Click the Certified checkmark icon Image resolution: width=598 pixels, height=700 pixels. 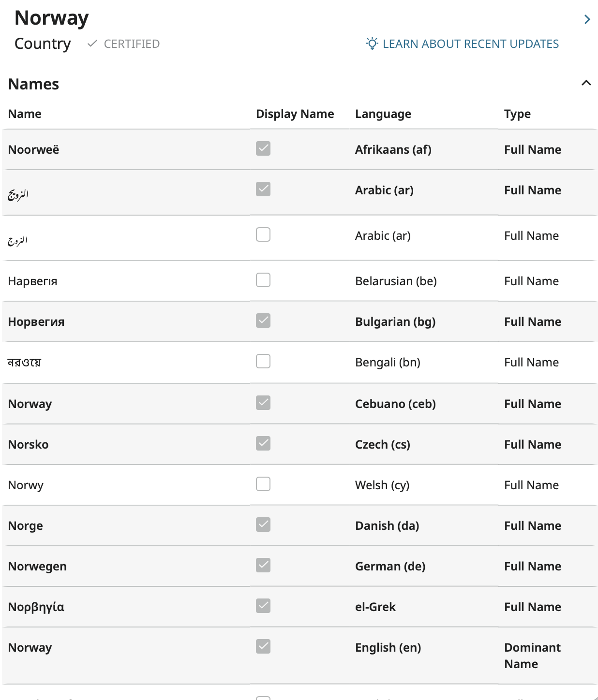92,44
